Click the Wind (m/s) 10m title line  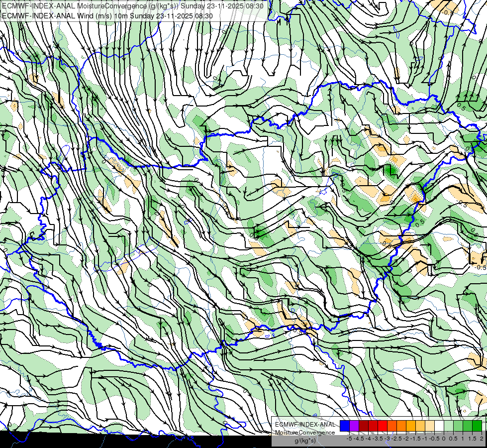click(x=107, y=15)
